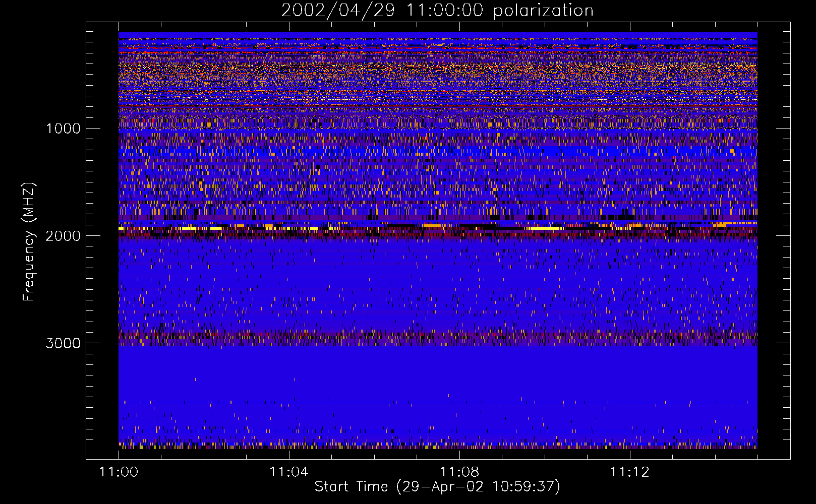Click the 11:00 time tick label
Screen dimensions: 816x504
click(x=119, y=472)
